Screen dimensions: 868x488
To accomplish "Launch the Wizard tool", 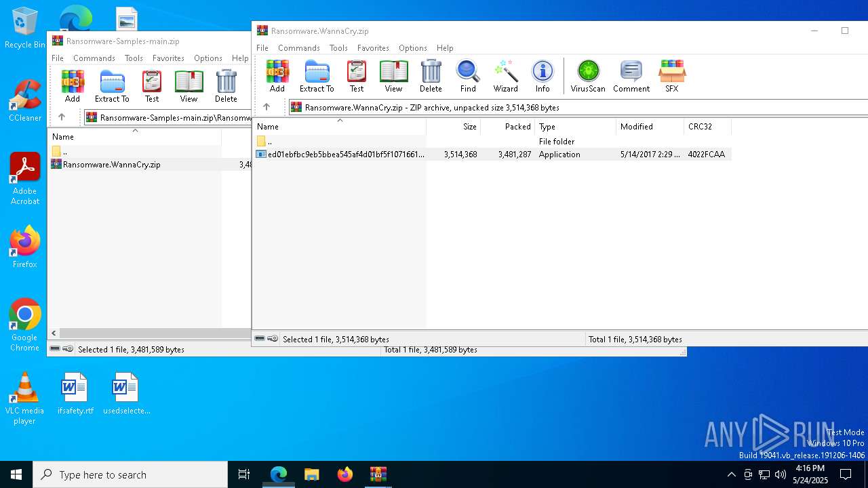I will click(x=505, y=76).
